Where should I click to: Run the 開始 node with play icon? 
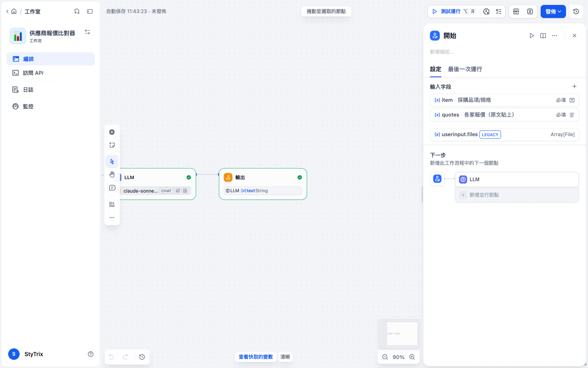(532, 36)
